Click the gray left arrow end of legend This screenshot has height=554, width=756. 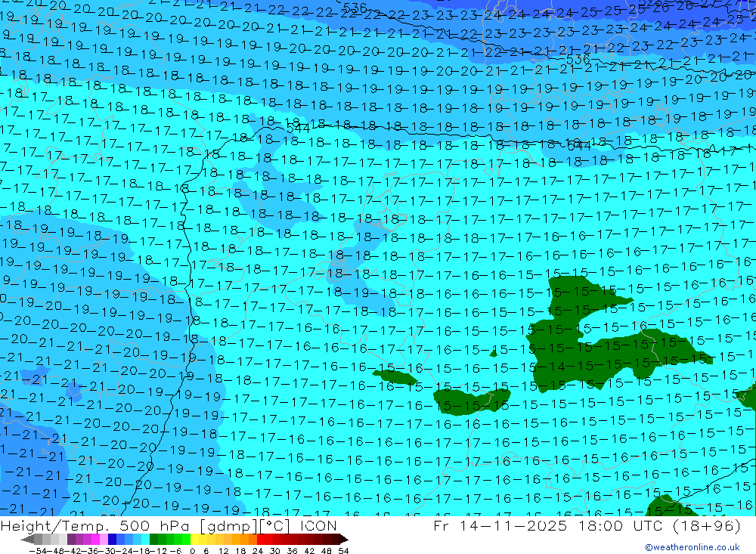pos(28,540)
